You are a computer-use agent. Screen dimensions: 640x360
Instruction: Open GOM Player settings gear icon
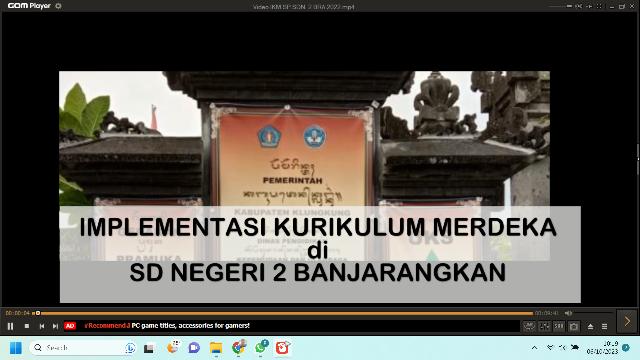tap(58, 6)
